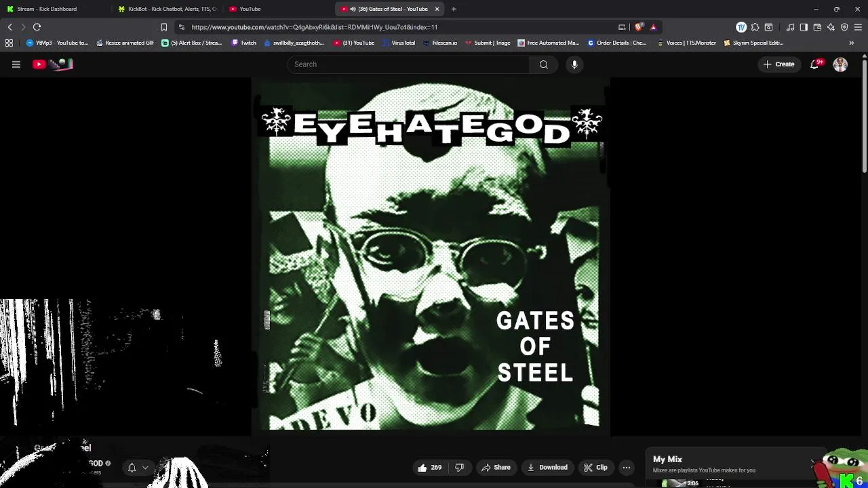
Task: Click the My Mix playlist title
Action: [x=667, y=459]
